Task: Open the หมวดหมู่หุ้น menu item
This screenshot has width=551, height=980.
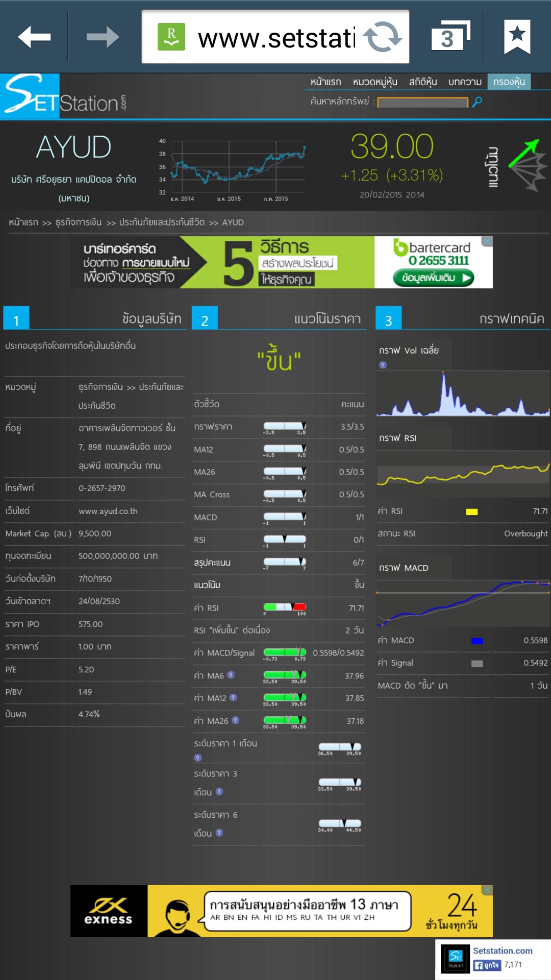Action: click(375, 82)
